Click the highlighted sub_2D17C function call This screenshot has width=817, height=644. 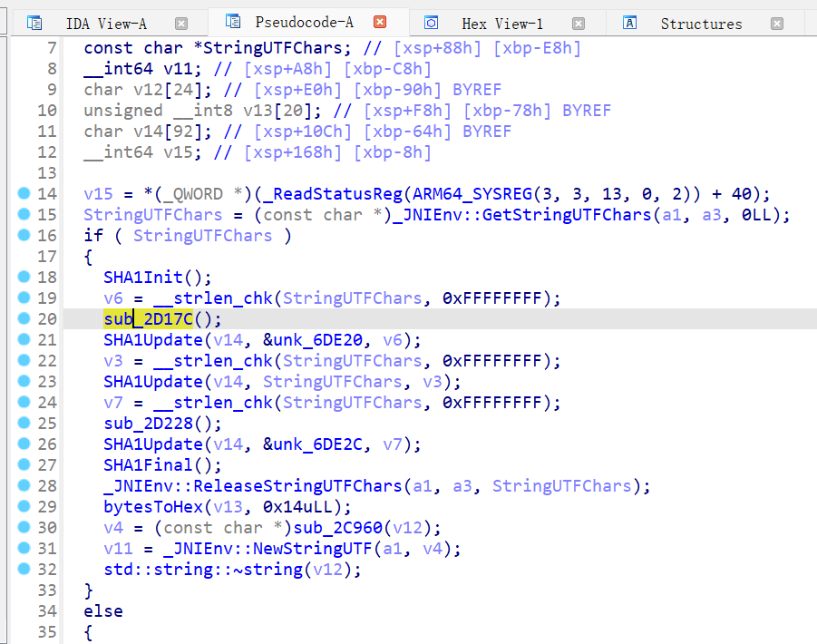point(149,319)
